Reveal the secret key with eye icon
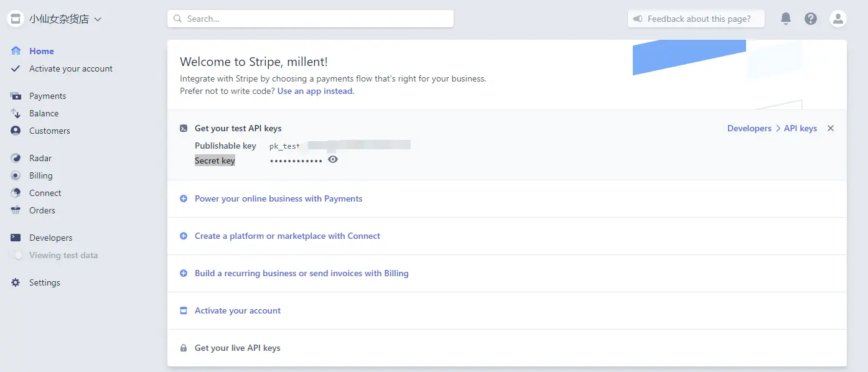The image size is (868, 372). pyautogui.click(x=333, y=159)
